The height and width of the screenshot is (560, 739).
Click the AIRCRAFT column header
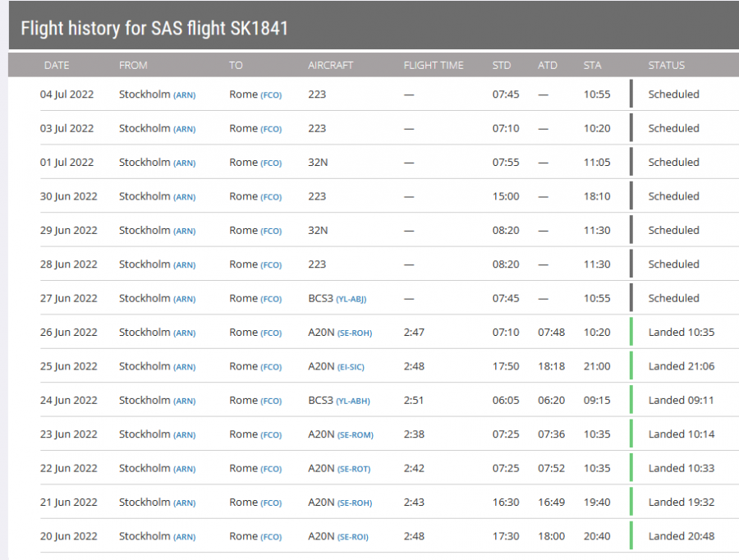coord(330,65)
